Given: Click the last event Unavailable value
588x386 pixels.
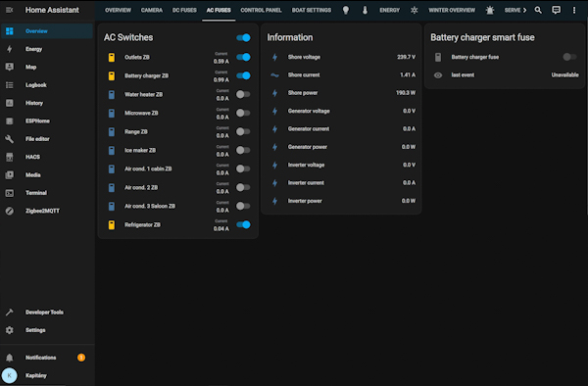Looking at the screenshot, I should click(564, 75).
